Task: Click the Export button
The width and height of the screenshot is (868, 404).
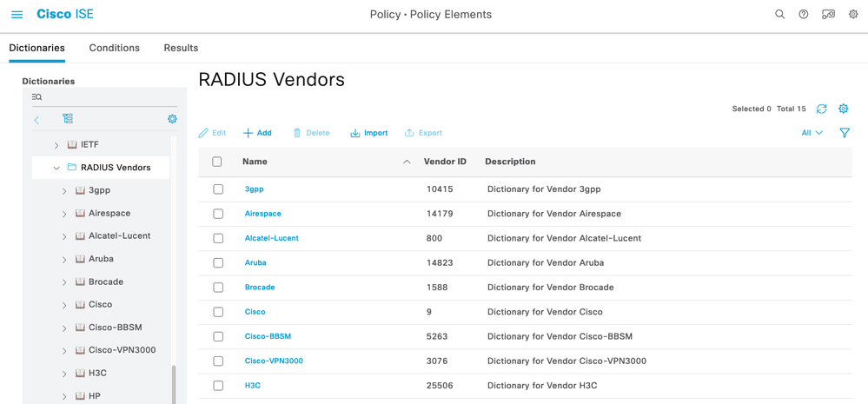Action: click(x=423, y=133)
